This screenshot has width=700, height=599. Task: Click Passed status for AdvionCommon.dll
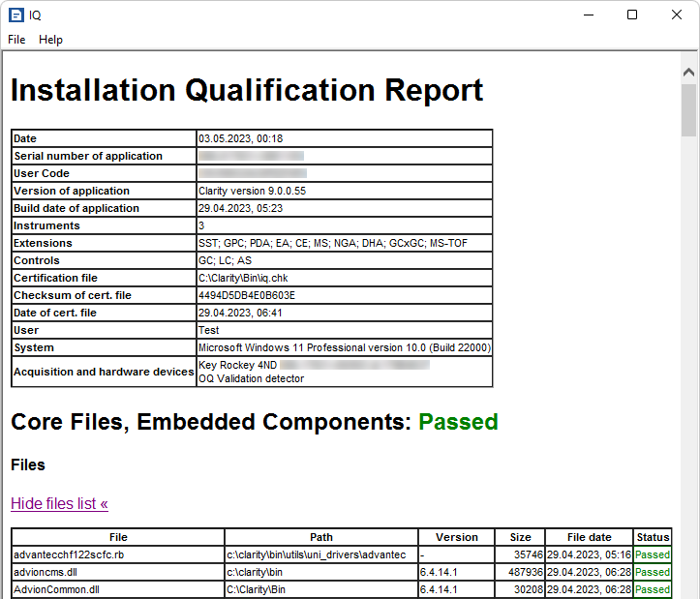point(653,589)
